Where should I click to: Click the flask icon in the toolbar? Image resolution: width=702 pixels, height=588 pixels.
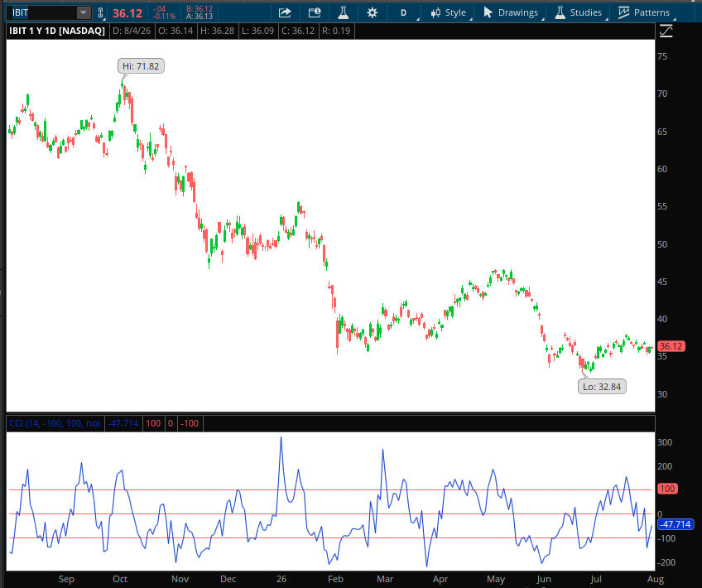click(343, 12)
